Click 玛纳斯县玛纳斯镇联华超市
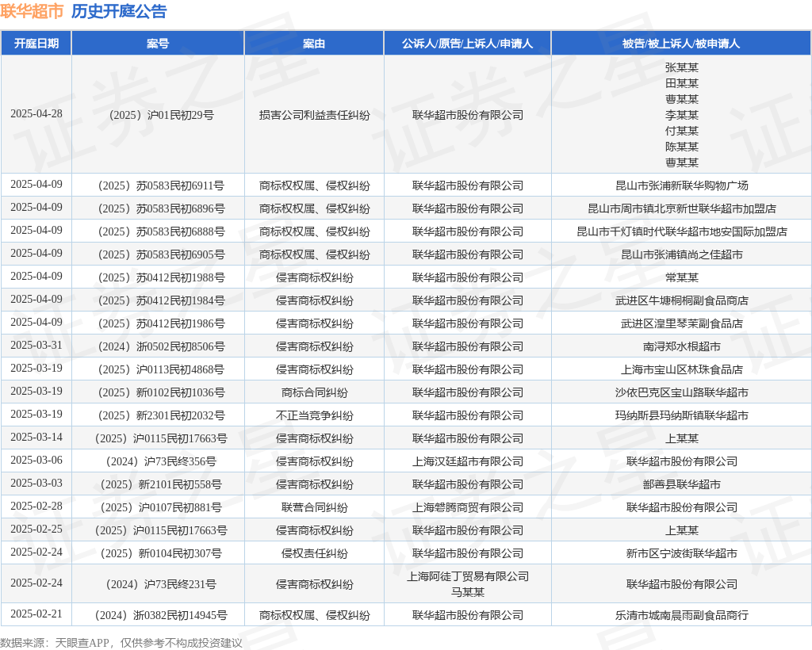This screenshot has height=650, width=812. click(x=681, y=415)
